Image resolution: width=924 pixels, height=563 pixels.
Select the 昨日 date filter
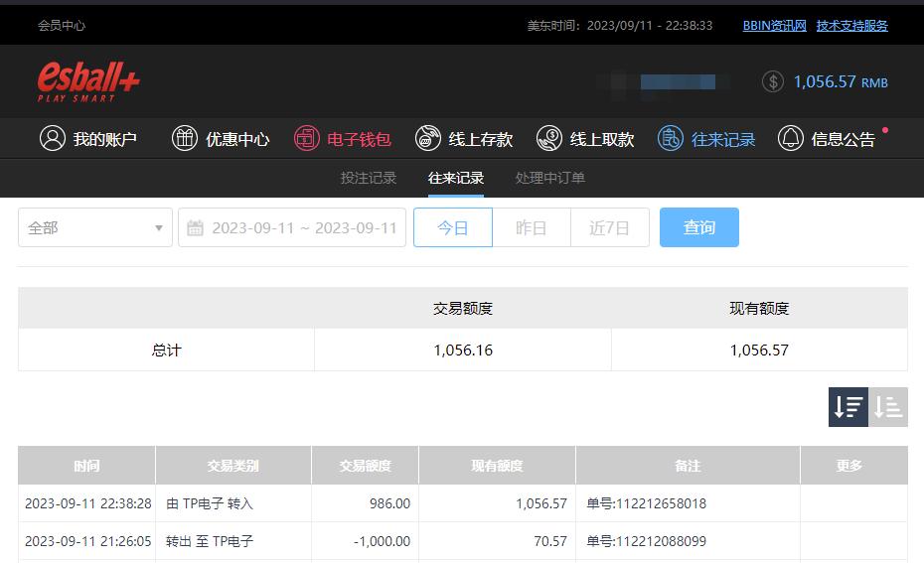point(532,227)
